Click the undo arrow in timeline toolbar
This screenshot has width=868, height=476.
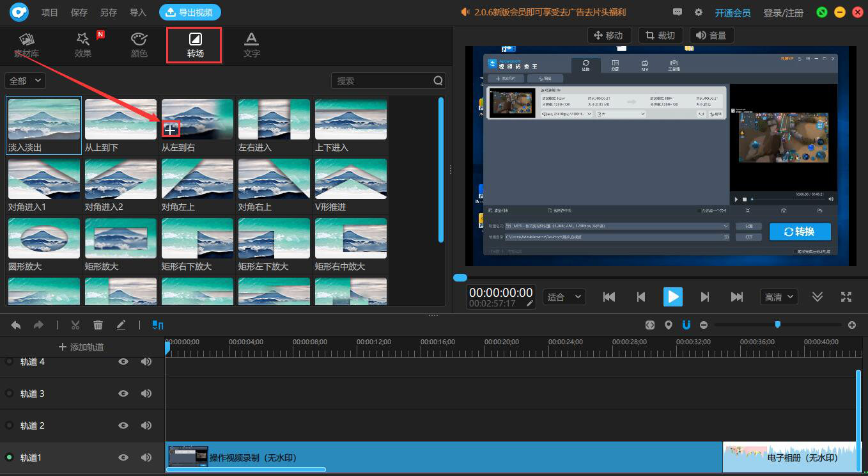tap(16, 325)
